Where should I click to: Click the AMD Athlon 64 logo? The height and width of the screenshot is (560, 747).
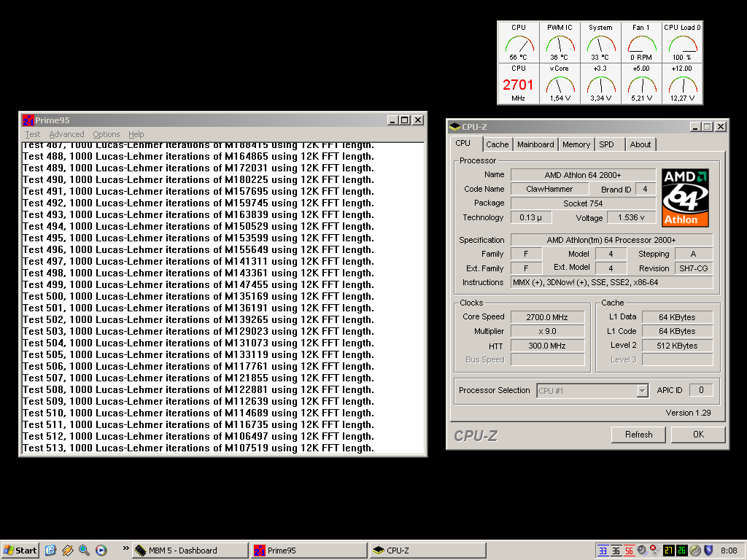(685, 198)
